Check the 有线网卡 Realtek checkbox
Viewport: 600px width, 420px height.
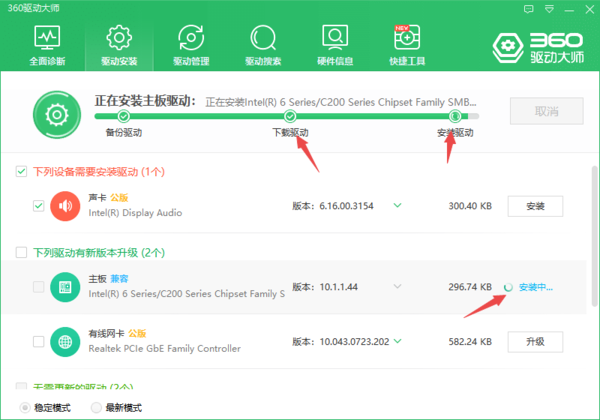(38, 341)
